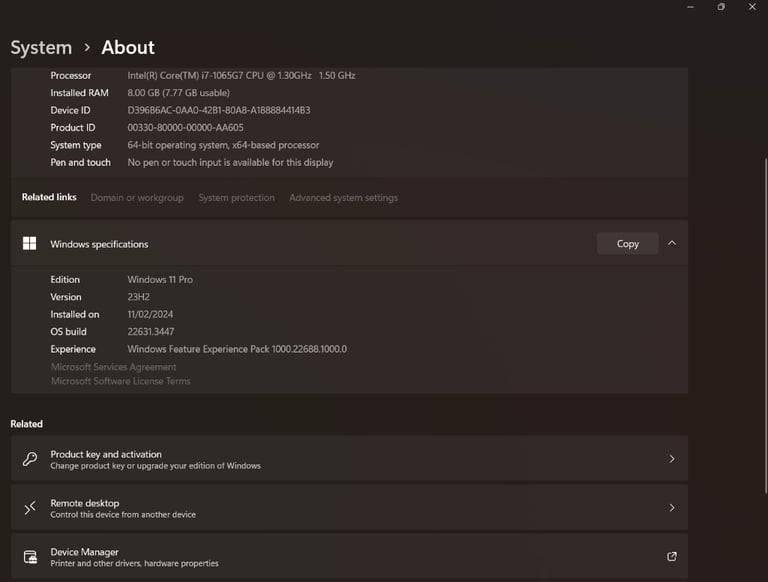Click the Version value 23H2
The image size is (768, 582).
coord(139,297)
